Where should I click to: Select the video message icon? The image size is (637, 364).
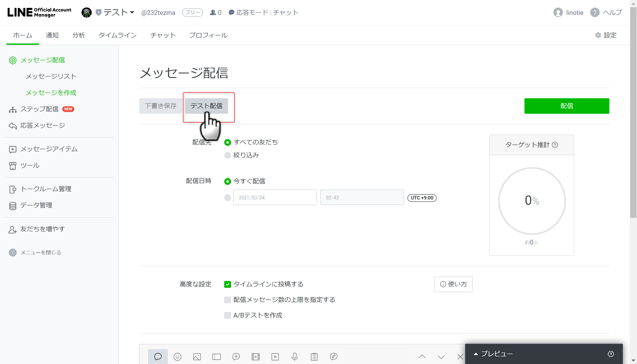pyautogui.click(x=275, y=357)
